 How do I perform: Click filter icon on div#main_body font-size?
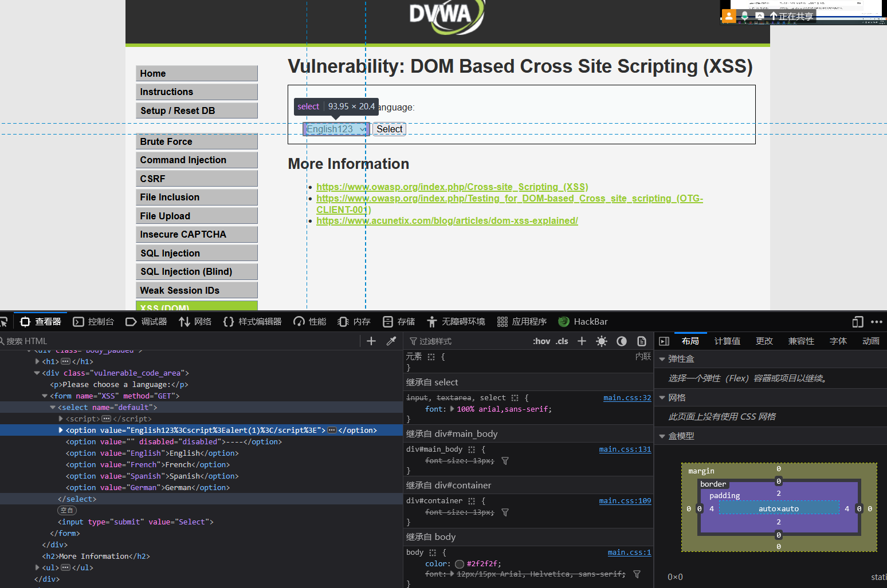505,461
